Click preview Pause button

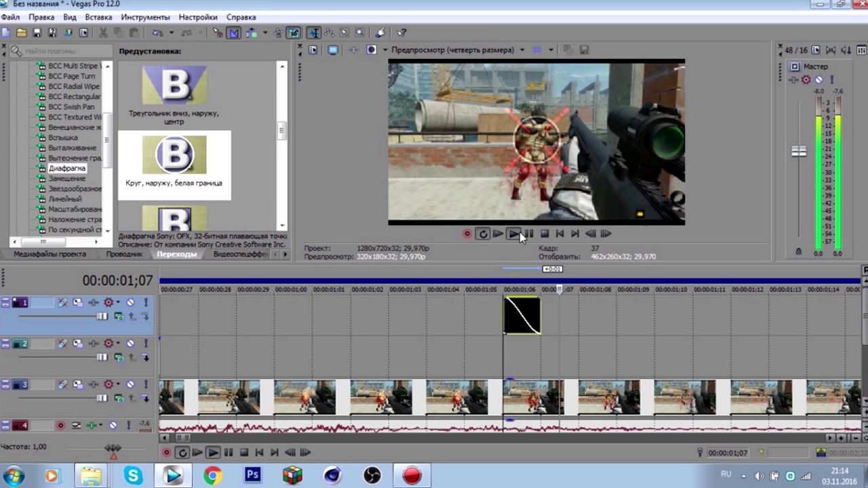(529, 234)
